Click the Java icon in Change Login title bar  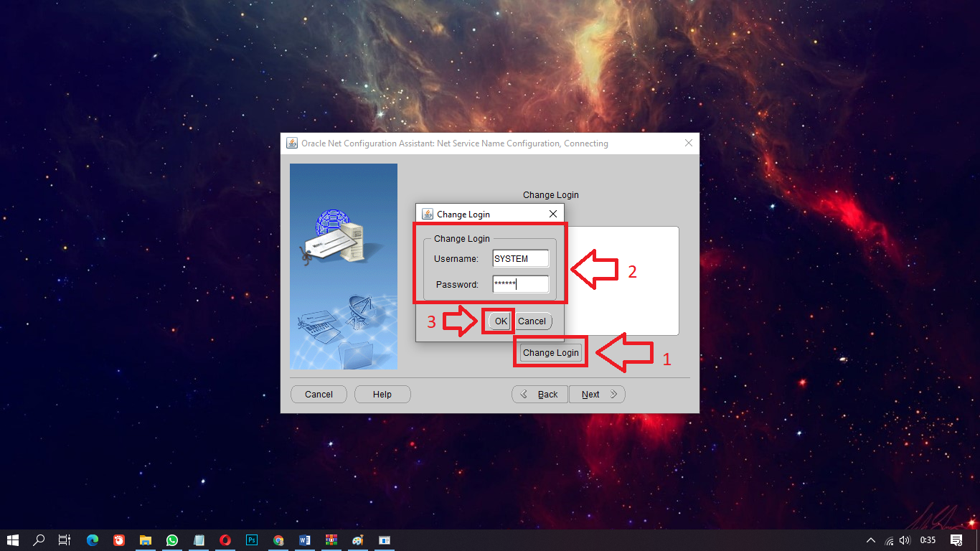(x=428, y=214)
